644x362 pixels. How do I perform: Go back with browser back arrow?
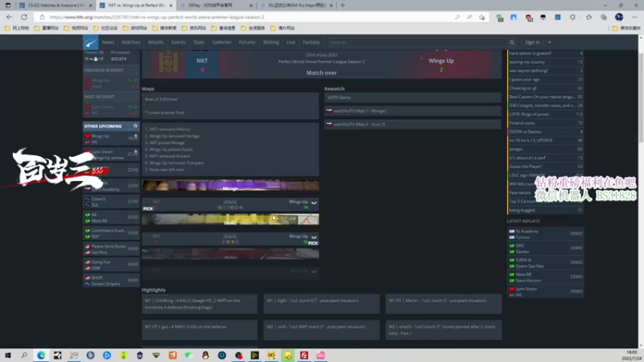[9, 17]
